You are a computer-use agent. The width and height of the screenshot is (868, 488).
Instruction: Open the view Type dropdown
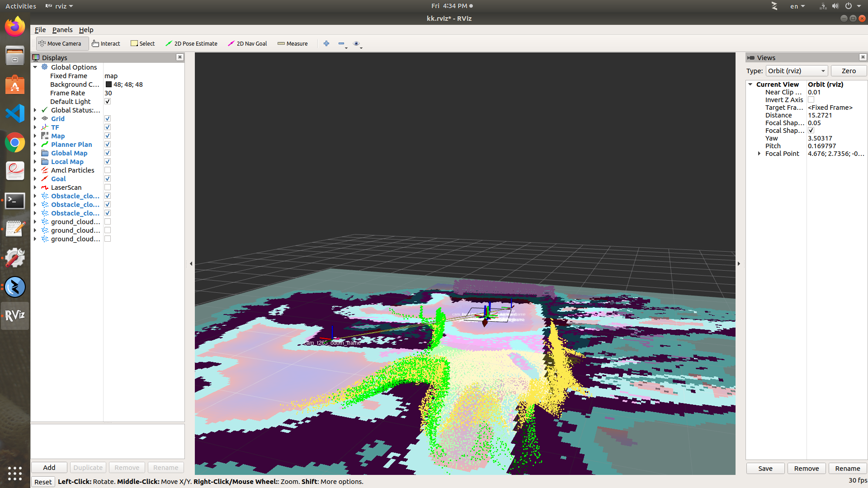pos(797,71)
